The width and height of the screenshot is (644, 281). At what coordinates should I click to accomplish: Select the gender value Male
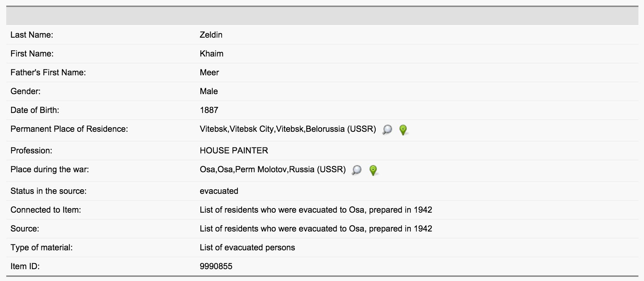coord(209,91)
